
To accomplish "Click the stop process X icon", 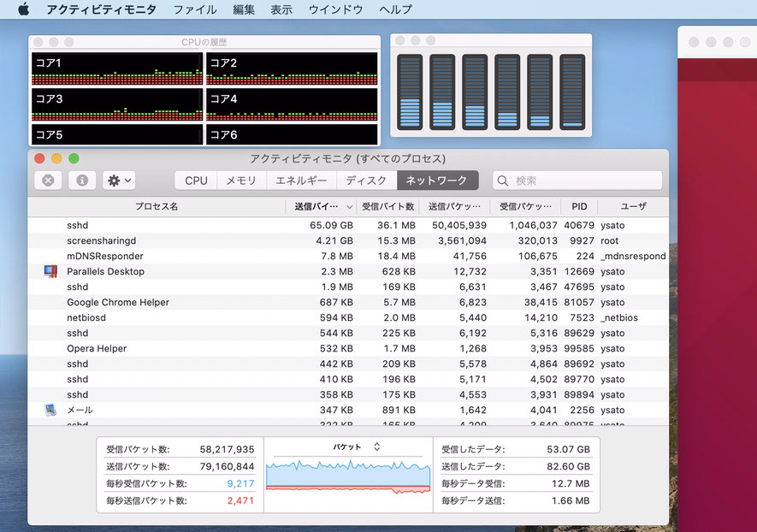I will (48, 180).
